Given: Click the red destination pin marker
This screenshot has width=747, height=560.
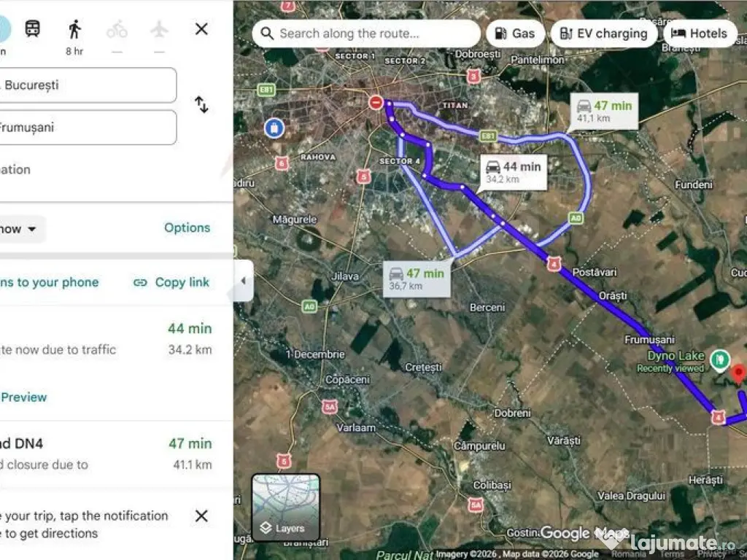Looking at the screenshot, I should point(738,374).
